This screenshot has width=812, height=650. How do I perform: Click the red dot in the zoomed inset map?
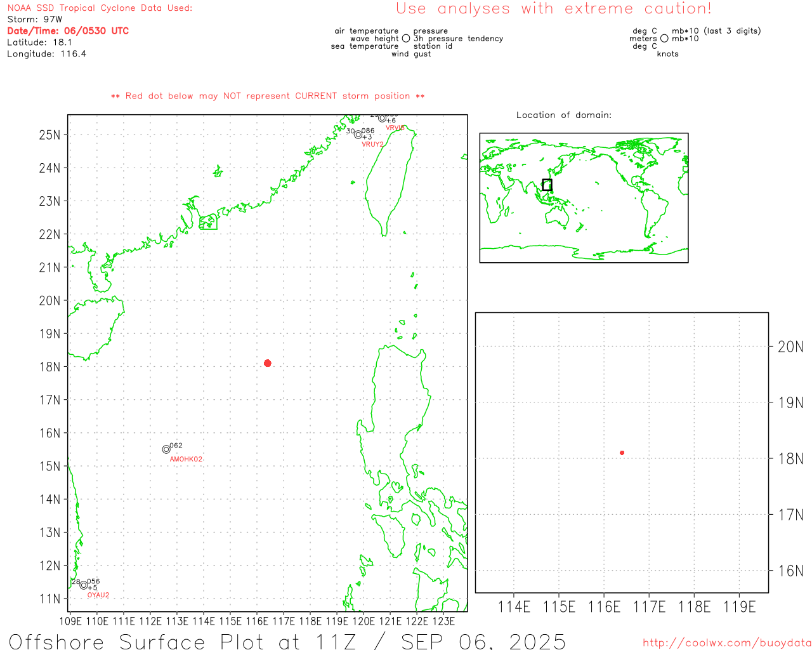click(622, 453)
